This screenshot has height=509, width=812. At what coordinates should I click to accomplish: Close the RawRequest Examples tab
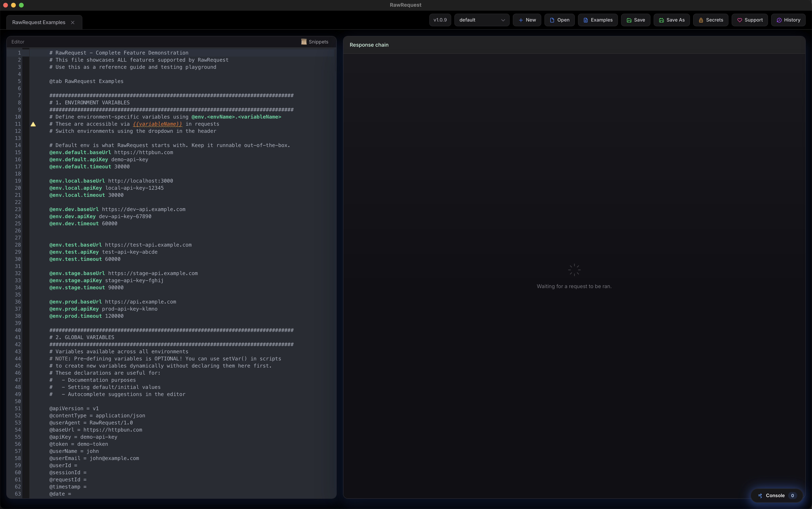click(73, 22)
